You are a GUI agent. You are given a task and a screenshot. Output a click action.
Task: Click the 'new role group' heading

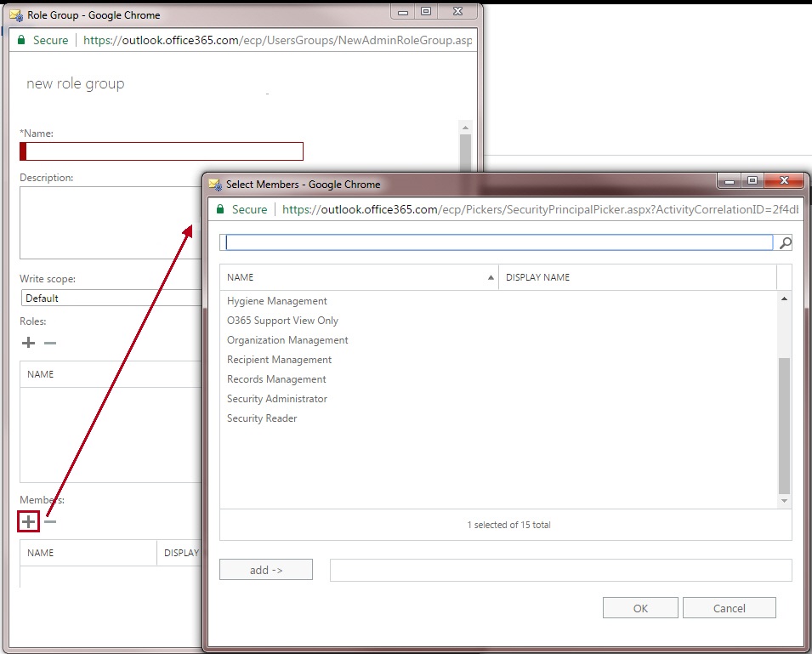[76, 84]
